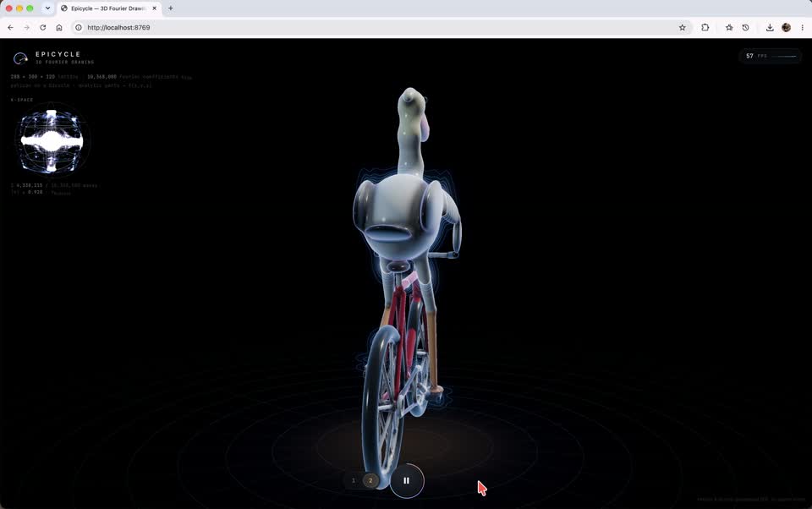Go forward in browser history
Image resolution: width=812 pixels, height=509 pixels.
click(26, 27)
